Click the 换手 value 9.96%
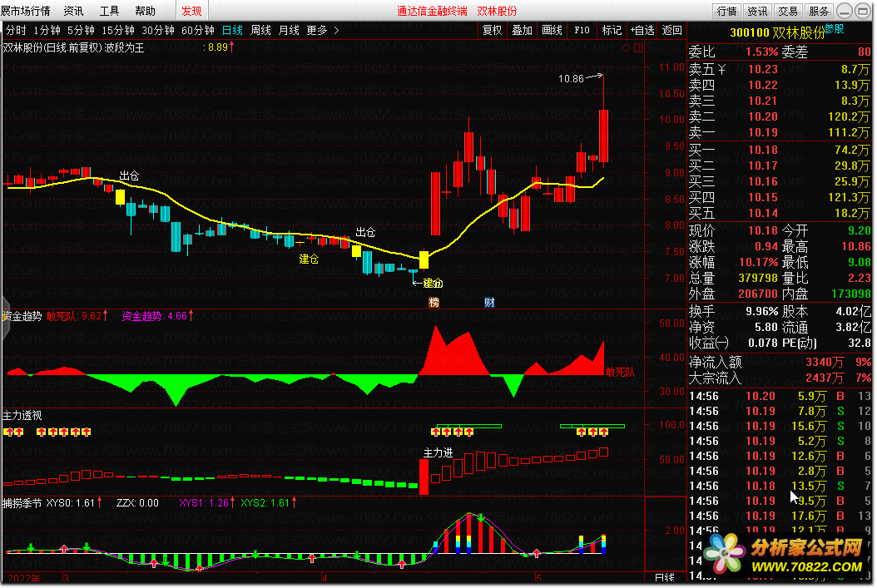This screenshot has width=877, height=588. [x=762, y=311]
